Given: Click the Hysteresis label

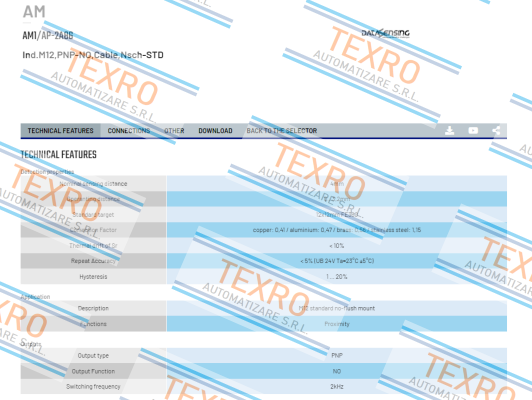Looking at the screenshot, I should [x=93, y=277].
